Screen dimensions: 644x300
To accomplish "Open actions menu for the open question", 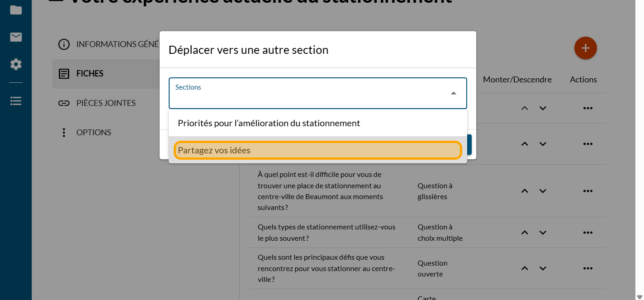I will pyautogui.click(x=587, y=268).
